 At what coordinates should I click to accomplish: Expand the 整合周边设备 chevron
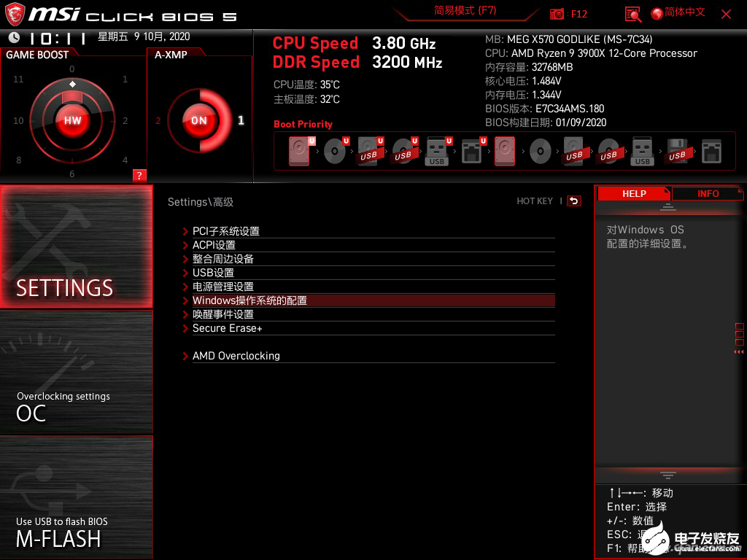pyautogui.click(x=186, y=259)
